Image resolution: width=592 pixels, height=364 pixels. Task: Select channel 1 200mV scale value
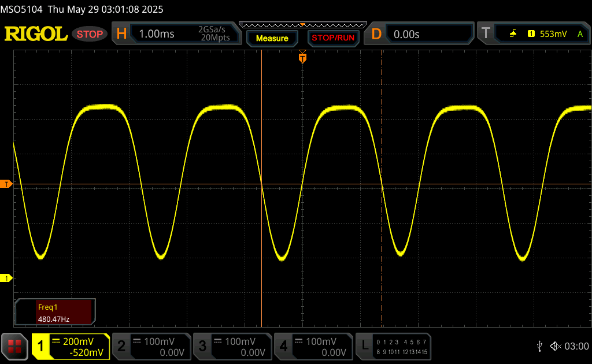click(x=78, y=341)
